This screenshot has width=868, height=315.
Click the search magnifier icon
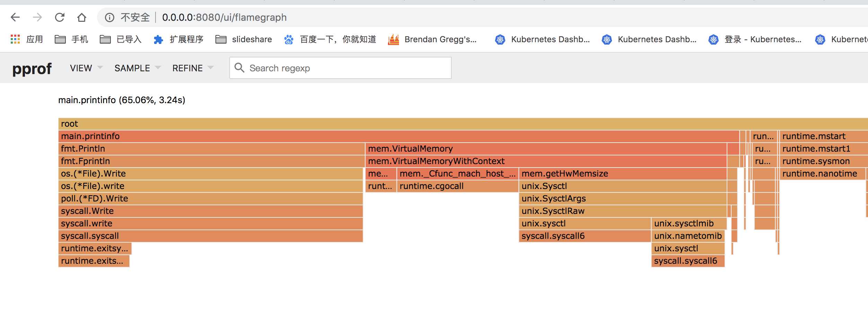239,67
